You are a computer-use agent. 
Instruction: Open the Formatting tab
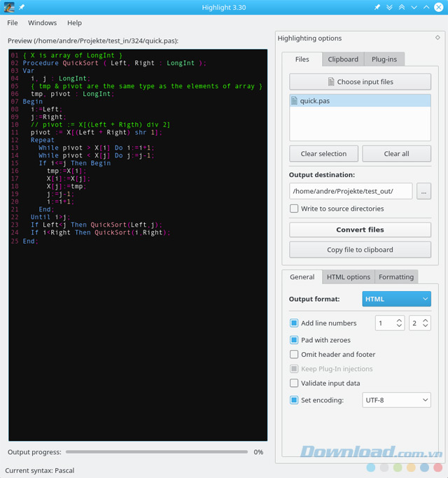396,277
